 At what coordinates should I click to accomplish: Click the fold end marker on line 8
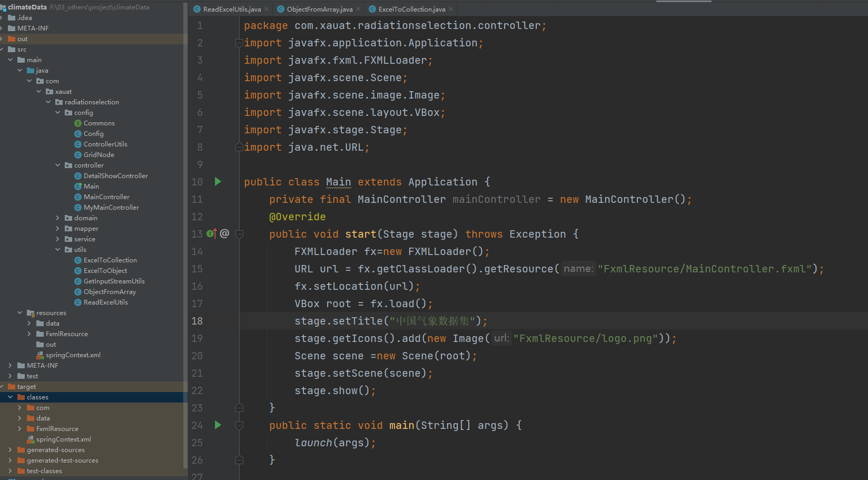coord(239,147)
